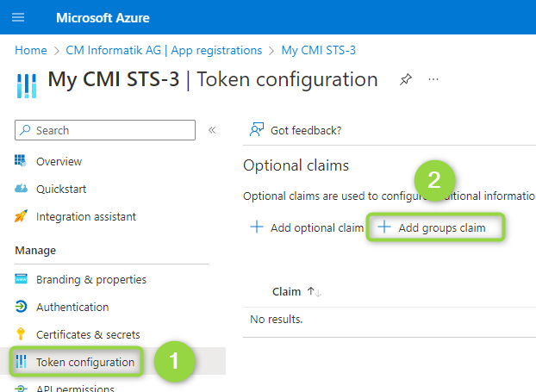Click the Quickstart cloud icon
This screenshot has height=392, width=536.
(x=21, y=188)
